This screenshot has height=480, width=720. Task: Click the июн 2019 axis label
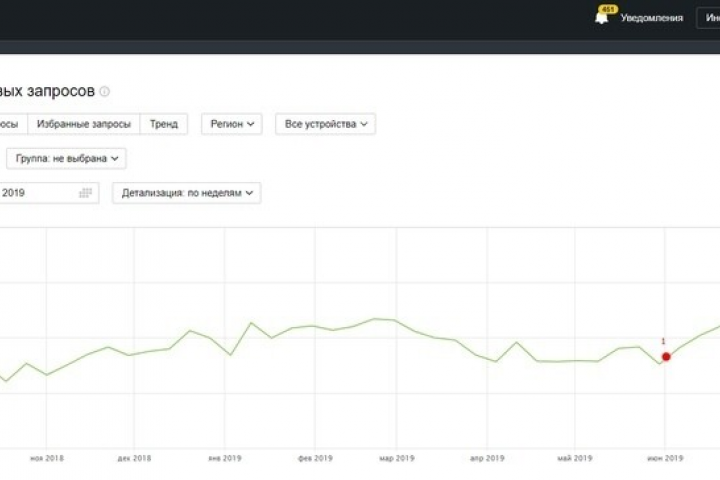click(665, 458)
